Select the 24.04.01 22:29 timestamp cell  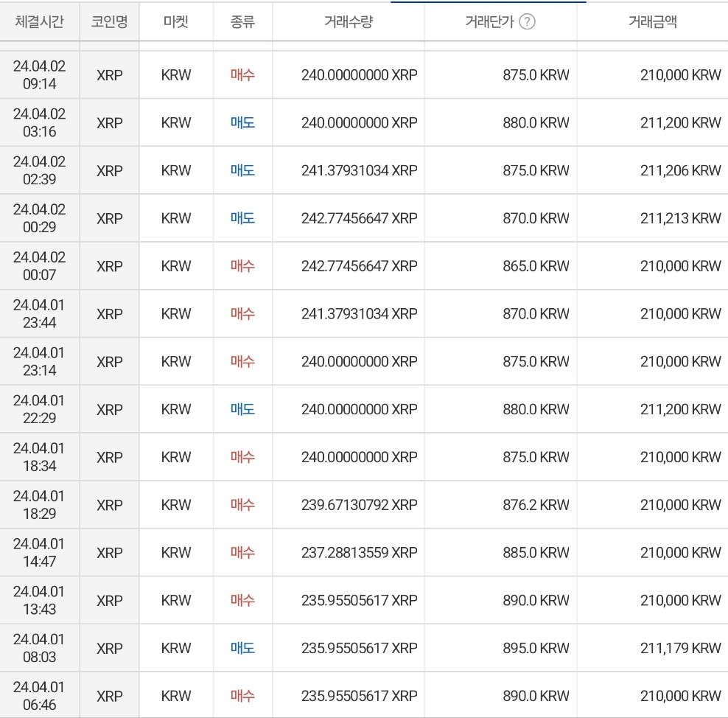tap(40, 409)
